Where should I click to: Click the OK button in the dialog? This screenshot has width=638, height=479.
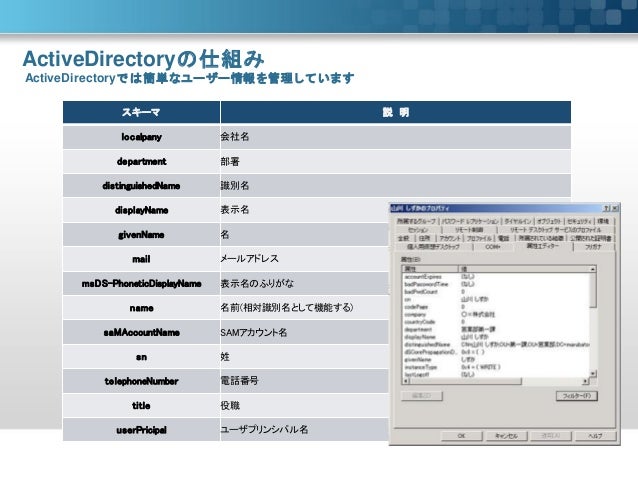pos(461,435)
